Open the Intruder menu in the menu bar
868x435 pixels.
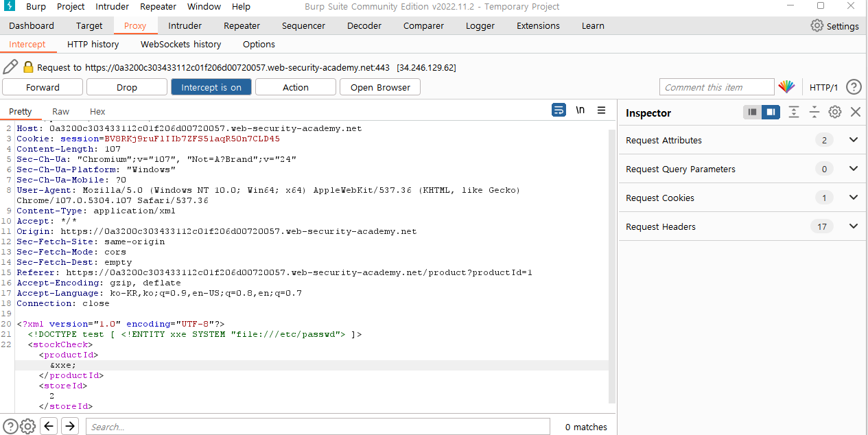pyautogui.click(x=112, y=6)
